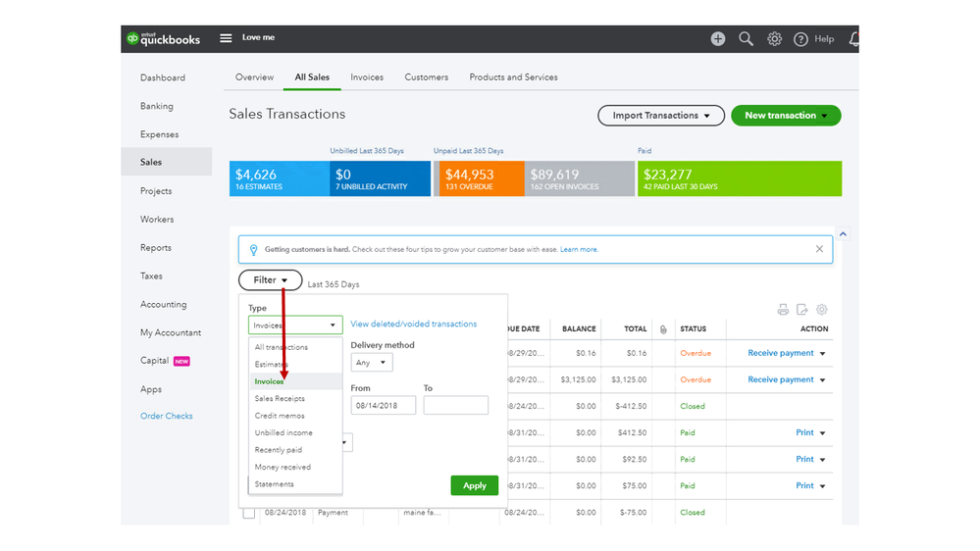Open arrow beside $75.00 Print action
Image resolution: width=980 pixels, height=551 pixels.
822,486
